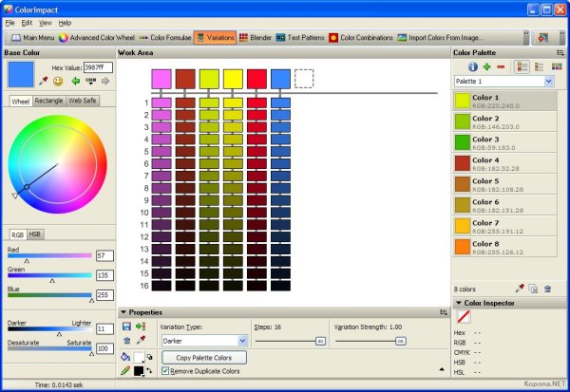Image resolution: width=570 pixels, height=392 pixels.
Task: Click the Variation Strength slider handle
Action: [400, 340]
